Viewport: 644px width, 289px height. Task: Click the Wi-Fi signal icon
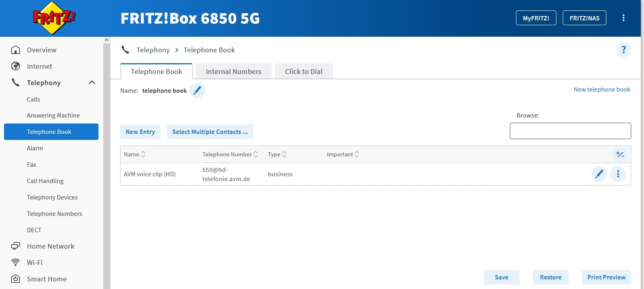click(16, 263)
